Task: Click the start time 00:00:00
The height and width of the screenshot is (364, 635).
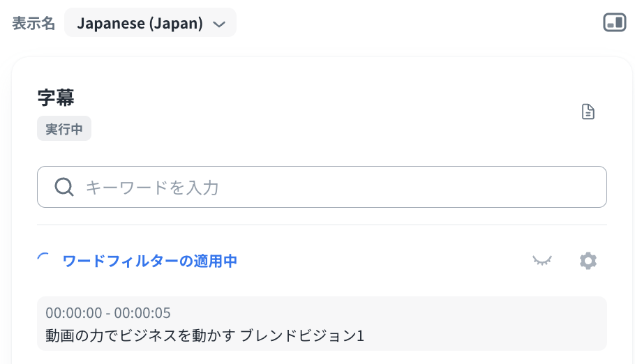Action: [x=74, y=312]
